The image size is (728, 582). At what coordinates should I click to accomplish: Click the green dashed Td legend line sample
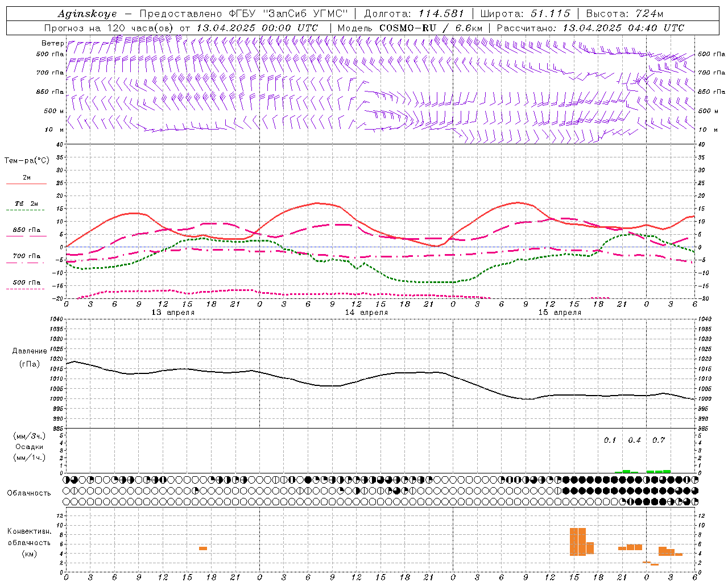[26, 210]
